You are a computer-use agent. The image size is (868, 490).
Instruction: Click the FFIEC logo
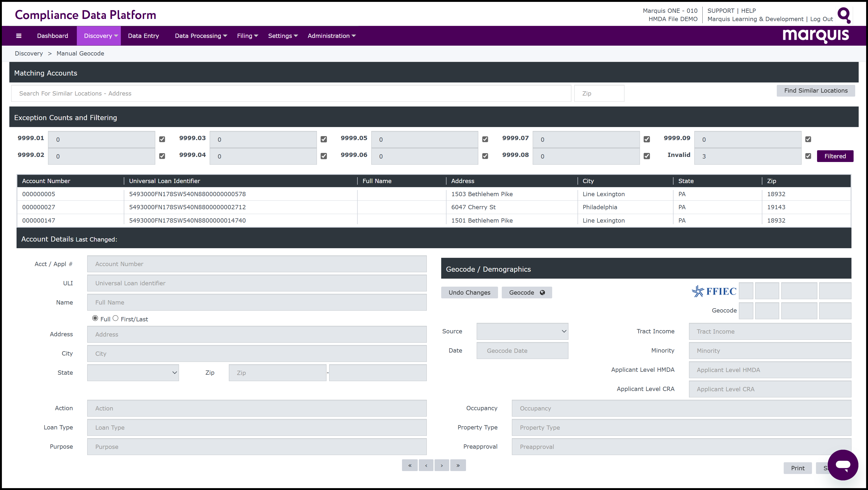click(714, 291)
